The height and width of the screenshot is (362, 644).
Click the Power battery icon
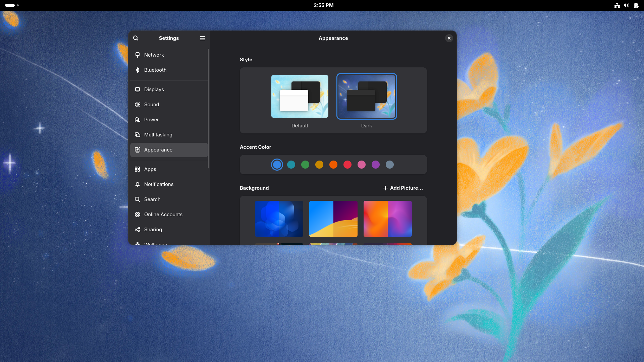(138, 120)
